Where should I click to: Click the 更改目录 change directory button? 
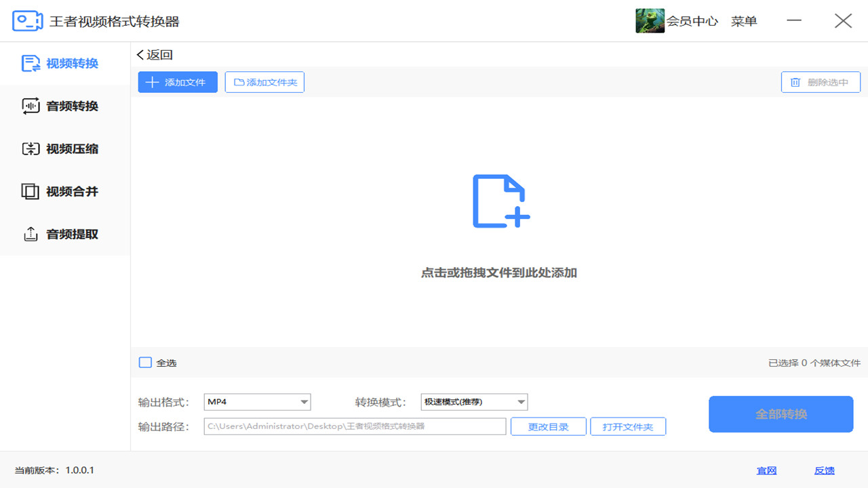click(548, 426)
